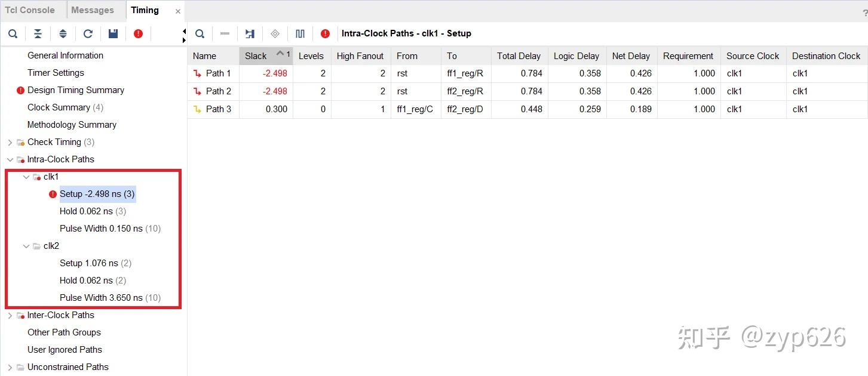Click the diamond mark-paths icon

[x=275, y=33]
